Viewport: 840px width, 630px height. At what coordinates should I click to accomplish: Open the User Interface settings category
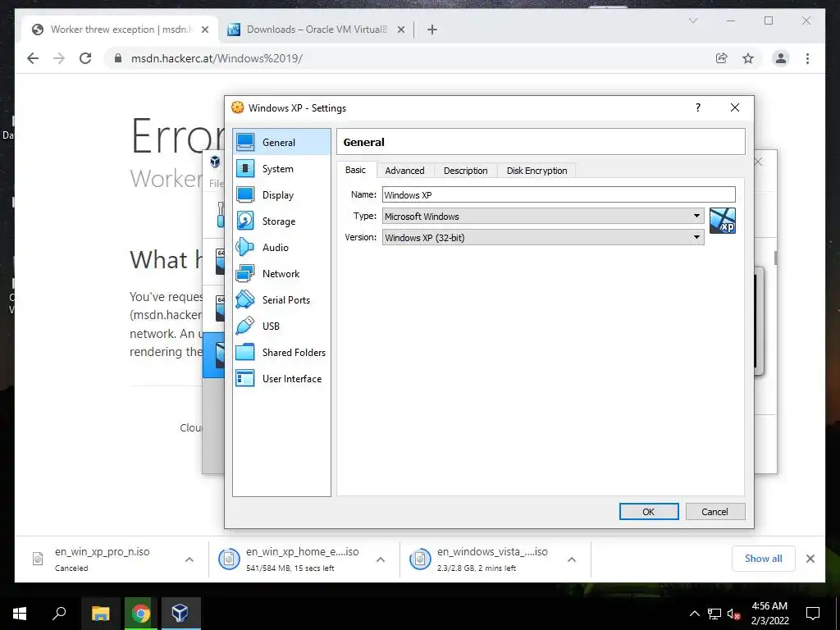282,379
